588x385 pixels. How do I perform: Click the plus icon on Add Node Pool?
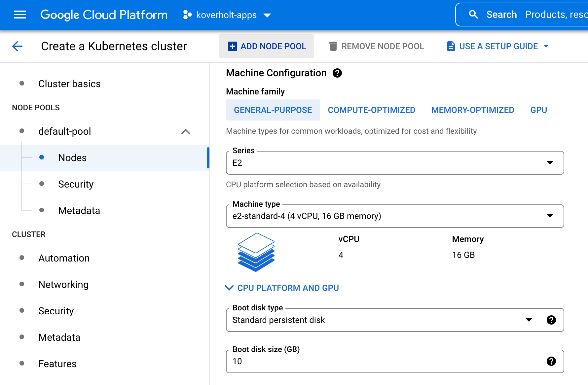(232, 46)
